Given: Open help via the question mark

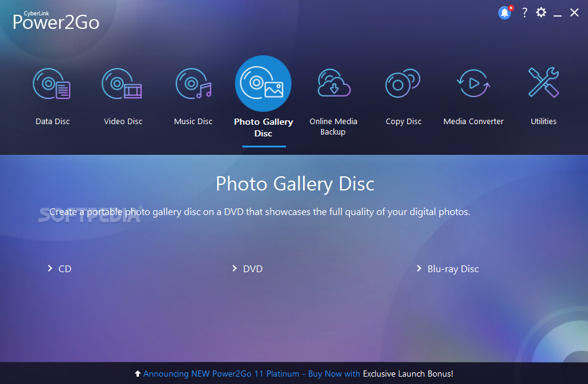Looking at the screenshot, I should tap(525, 13).
